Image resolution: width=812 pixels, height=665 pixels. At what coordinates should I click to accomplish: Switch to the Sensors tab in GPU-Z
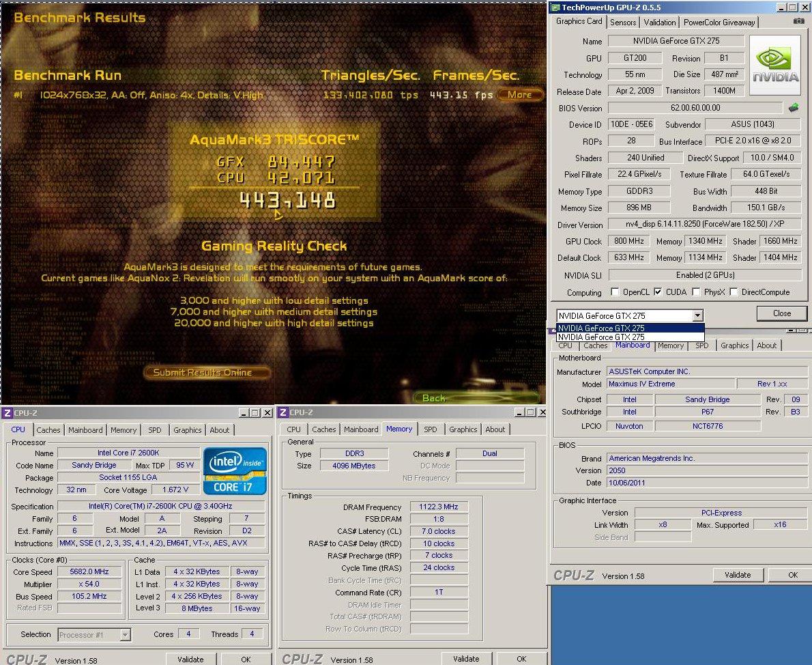coord(623,23)
